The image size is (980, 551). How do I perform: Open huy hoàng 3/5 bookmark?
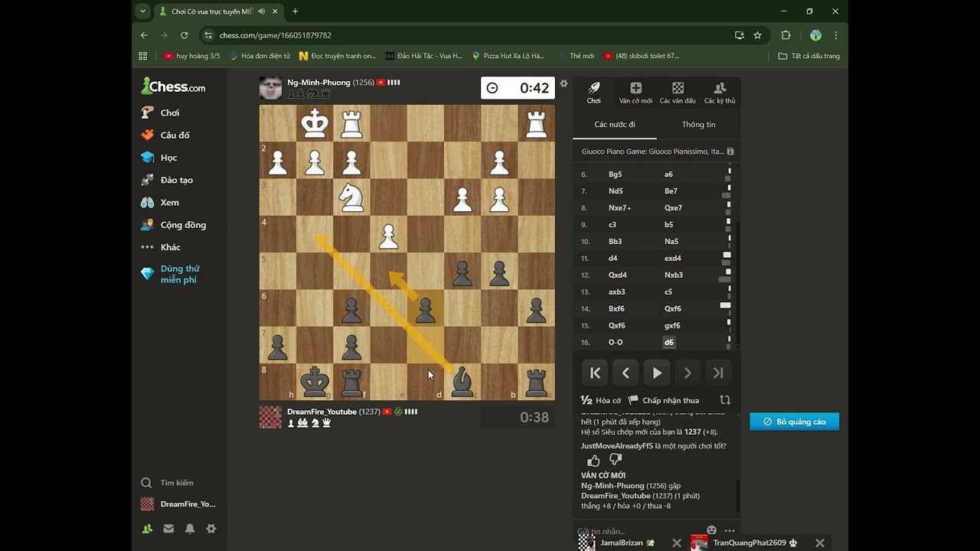pyautogui.click(x=192, y=56)
